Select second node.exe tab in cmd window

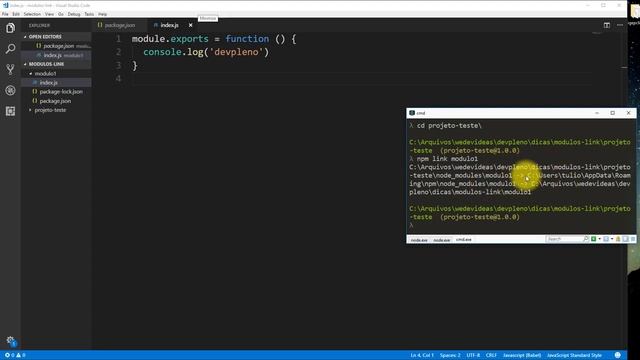[441, 240]
